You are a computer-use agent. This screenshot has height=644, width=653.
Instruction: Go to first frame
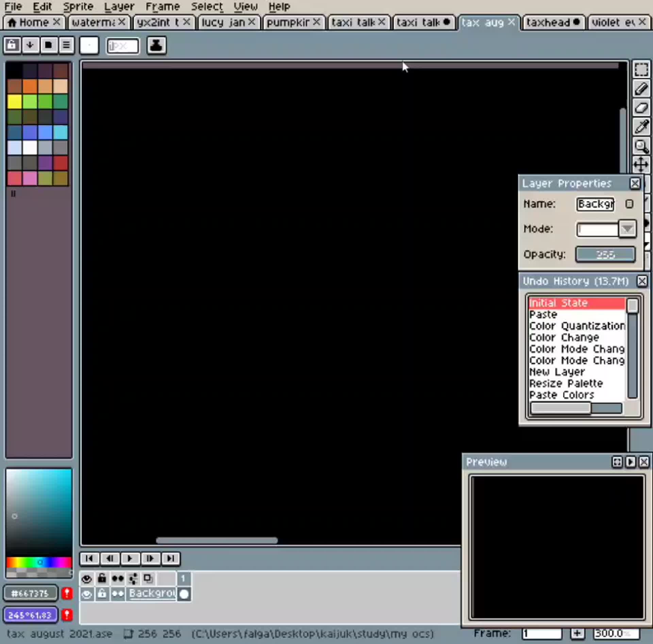[x=89, y=558]
